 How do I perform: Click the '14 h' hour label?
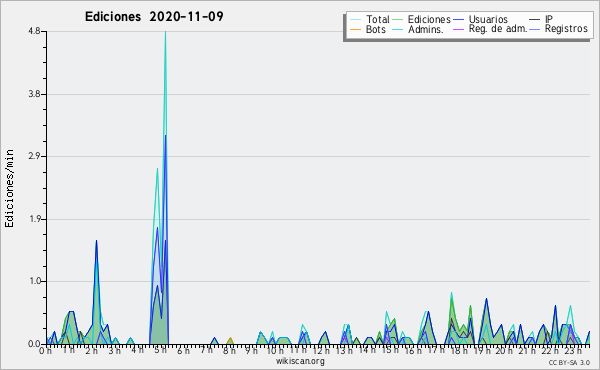pyautogui.click(x=367, y=349)
